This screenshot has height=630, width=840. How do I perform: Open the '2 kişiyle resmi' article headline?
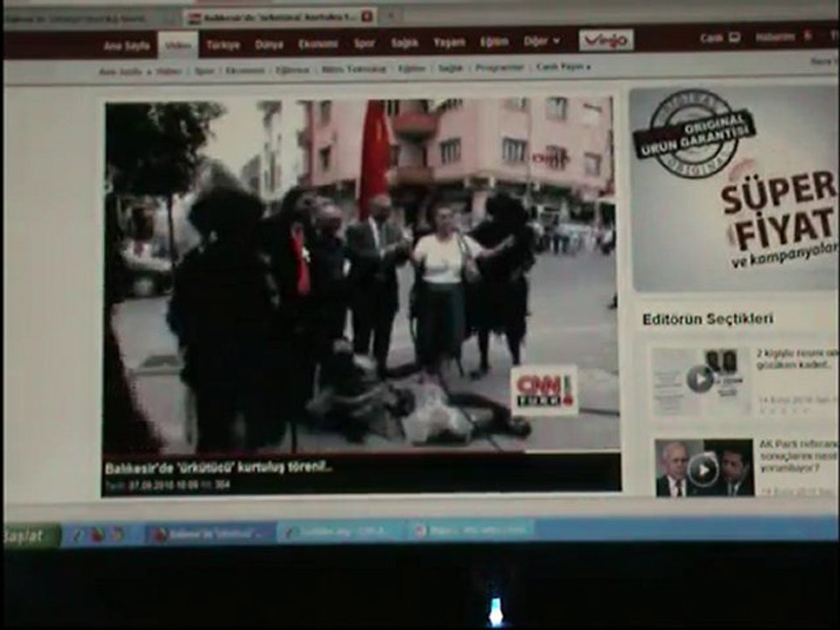click(798, 360)
